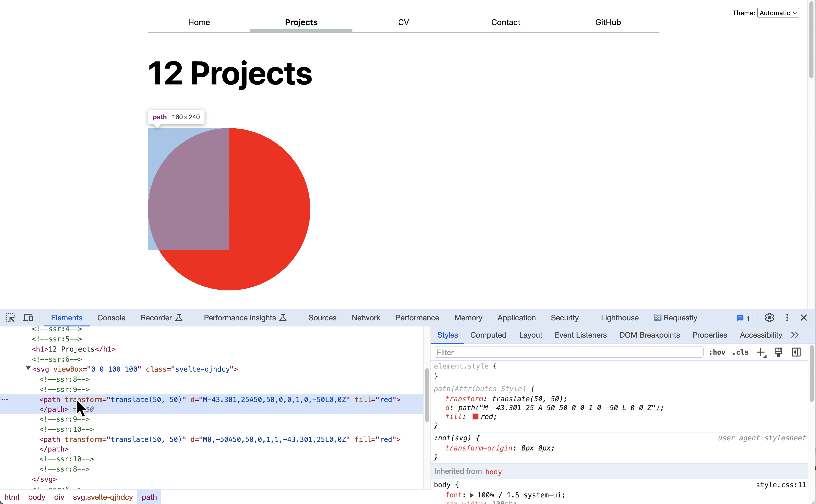816x504 pixels.
Task: Open DevTools settings gear
Action: pyautogui.click(x=769, y=318)
